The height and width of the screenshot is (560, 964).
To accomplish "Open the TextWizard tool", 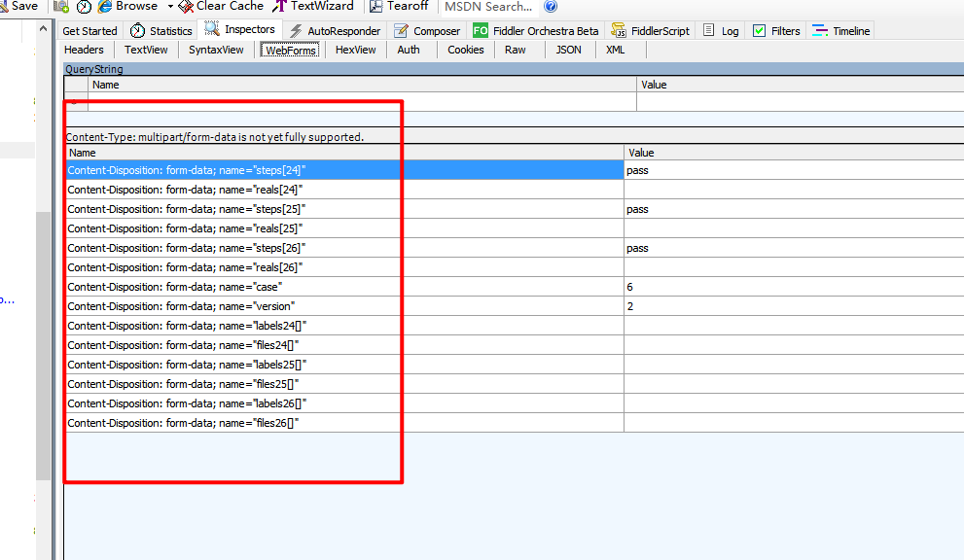I will click(280, 6).
